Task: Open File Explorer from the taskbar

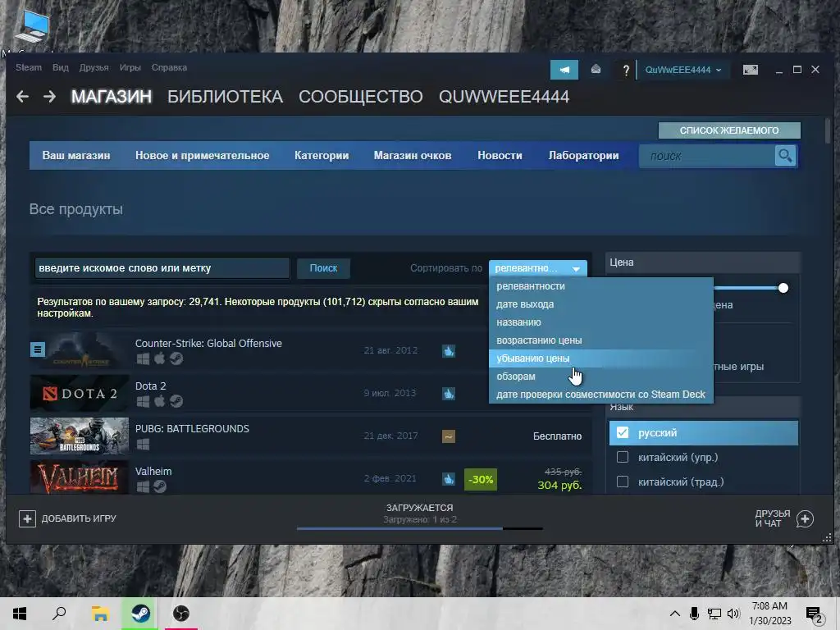Action: coord(100,614)
